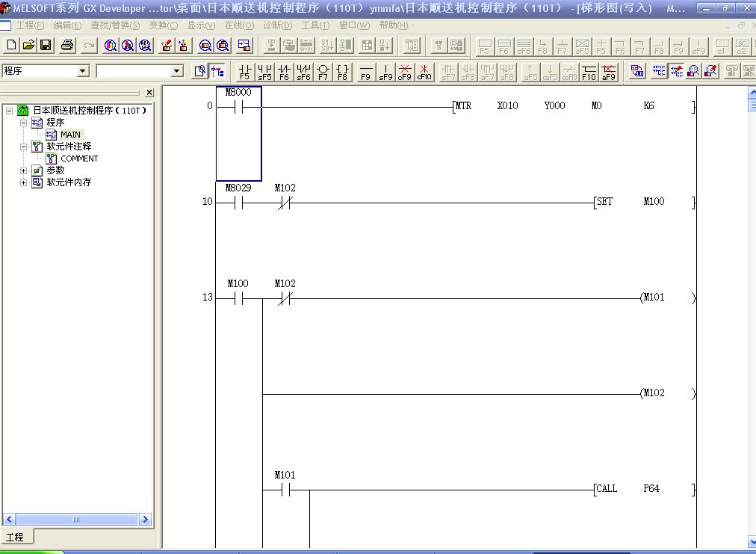Toggle the project data list display button
Image resolution: width=756 pixels, height=554 pixels.
[x=217, y=72]
